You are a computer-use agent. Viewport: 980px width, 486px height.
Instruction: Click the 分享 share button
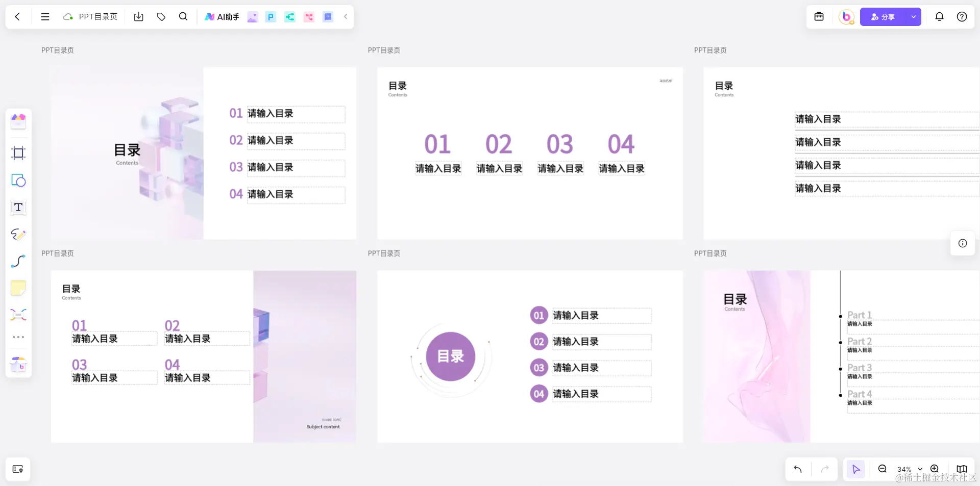(886, 16)
